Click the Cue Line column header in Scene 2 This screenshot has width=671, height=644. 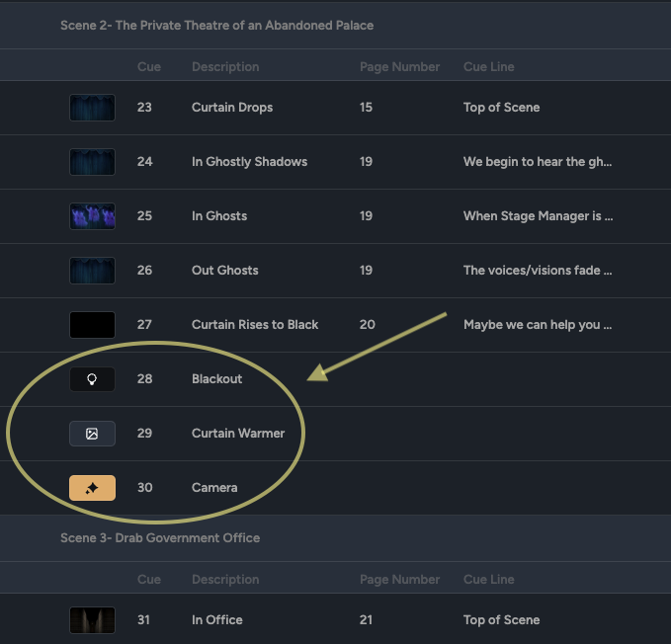489,67
